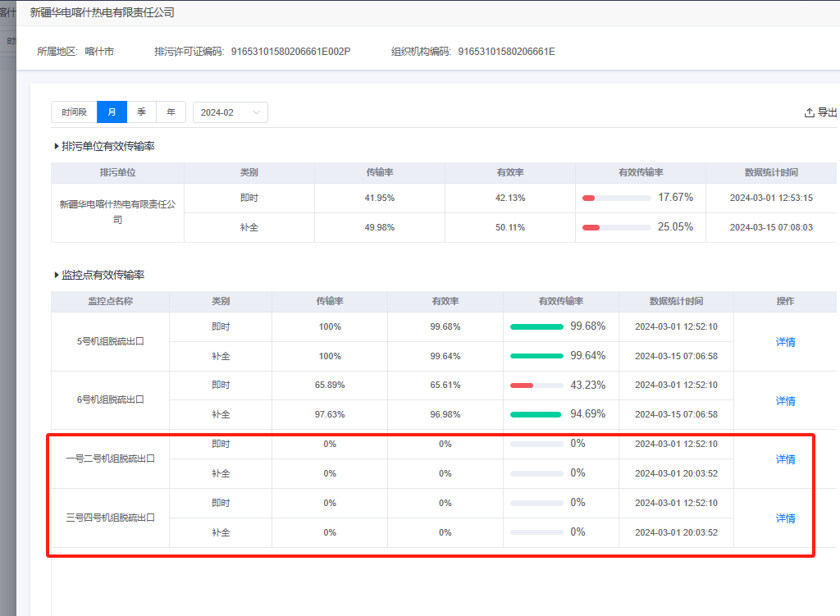This screenshot has height=616, width=840.
Task: Click the 操作 column header
Action: click(x=785, y=302)
